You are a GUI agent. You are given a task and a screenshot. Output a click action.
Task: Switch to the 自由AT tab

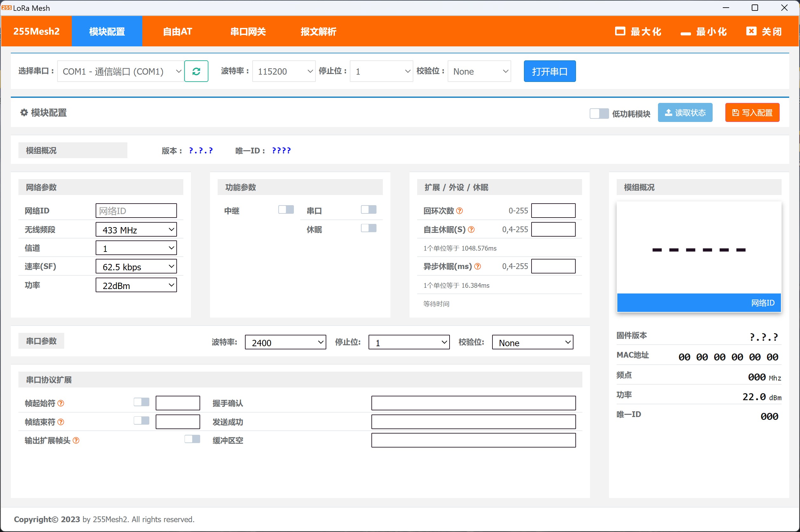click(178, 31)
